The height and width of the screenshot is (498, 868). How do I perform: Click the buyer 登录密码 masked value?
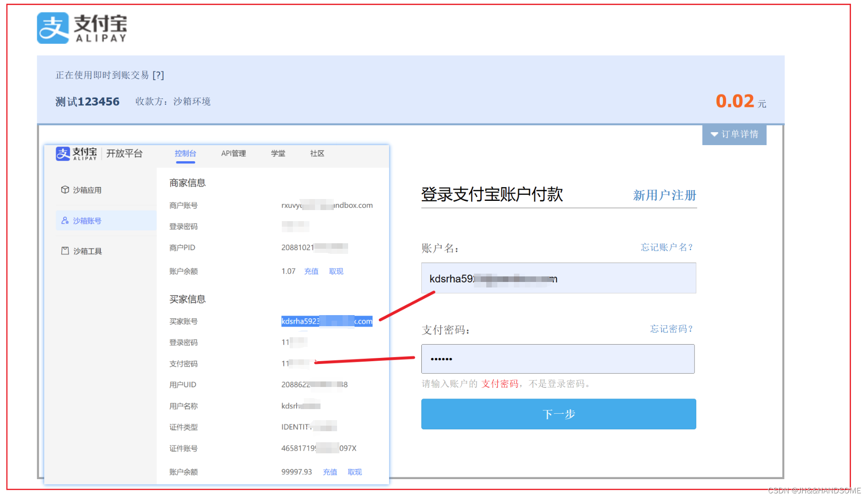tap(294, 342)
